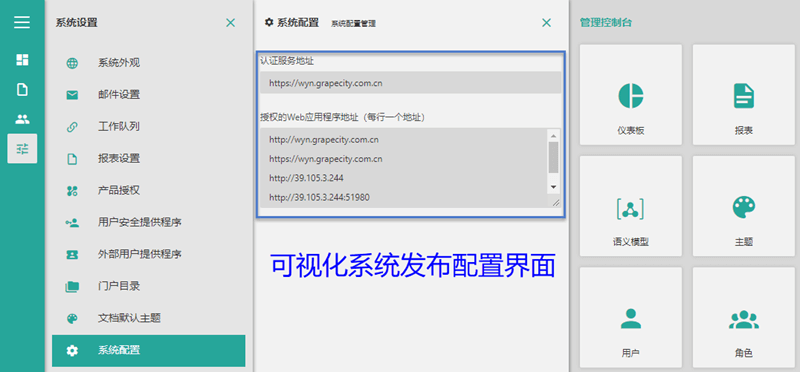Click the gear icon for 系统配置
The height and width of the screenshot is (372, 800).
point(72,351)
